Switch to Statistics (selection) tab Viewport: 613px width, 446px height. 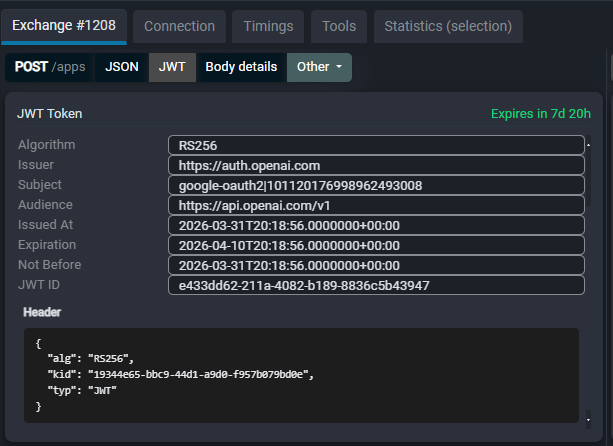click(x=448, y=26)
